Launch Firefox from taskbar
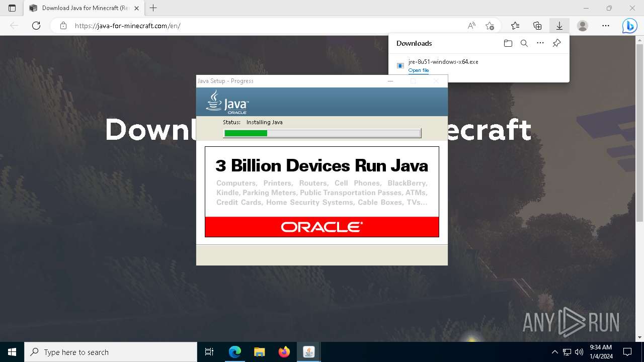This screenshot has width=644, height=362. point(284,352)
